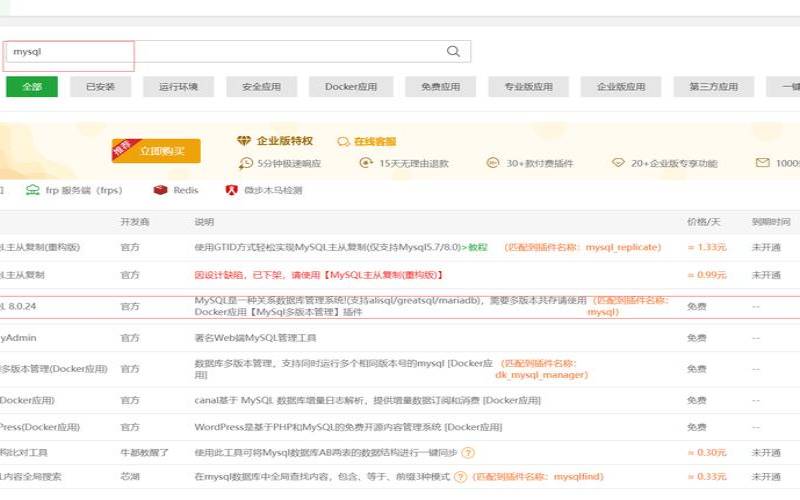This screenshot has height=500, width=800.
Task: Switch to the Docker应用 tab
Action: [x=351, y=87]
